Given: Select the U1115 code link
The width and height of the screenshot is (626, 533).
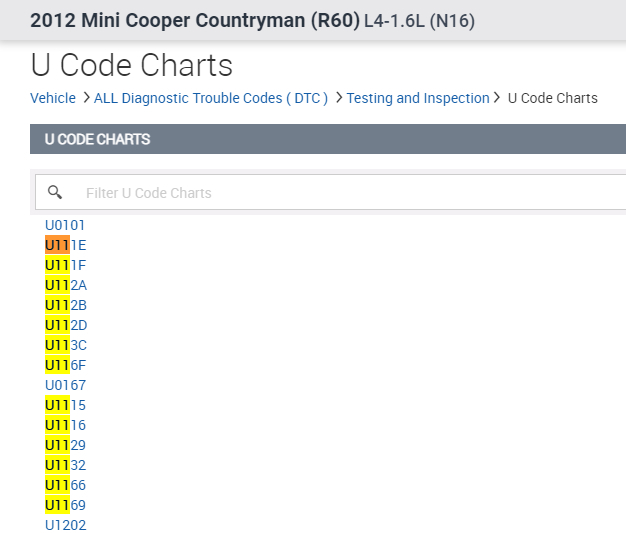Looking at the screenshot, I should tap(65, 405).
